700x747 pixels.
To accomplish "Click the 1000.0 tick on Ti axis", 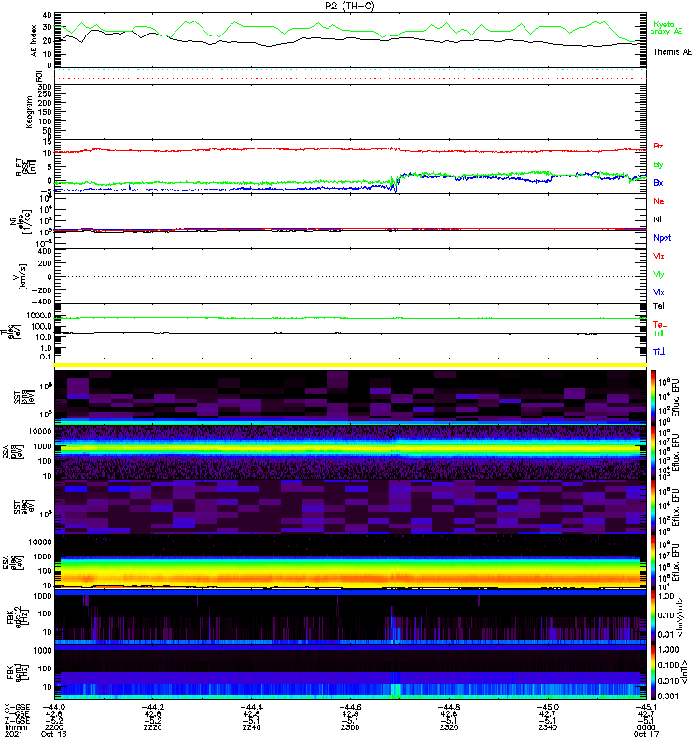I will pos(39,316).
